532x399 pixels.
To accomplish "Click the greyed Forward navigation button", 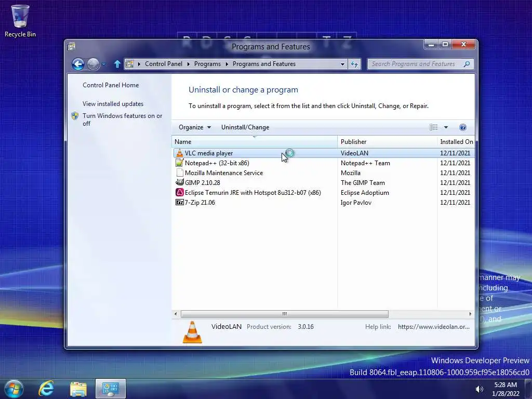I will [93, 64].
